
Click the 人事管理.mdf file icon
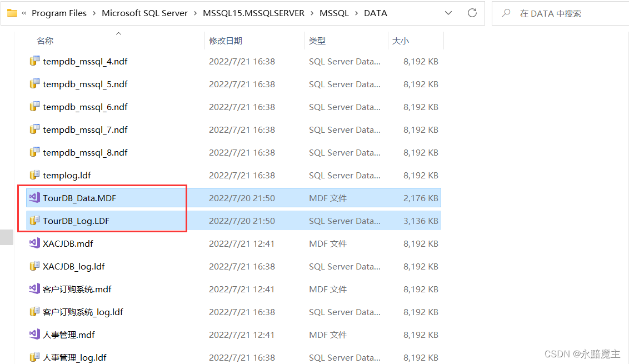34,335
